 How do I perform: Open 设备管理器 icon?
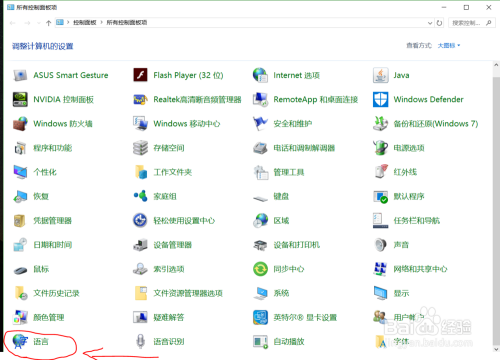pos(140,245)
